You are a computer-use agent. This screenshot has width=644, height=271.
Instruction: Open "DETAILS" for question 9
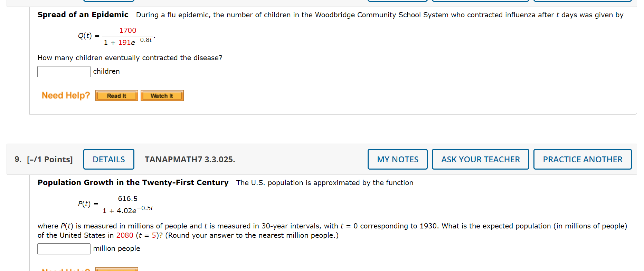(108, 159)
